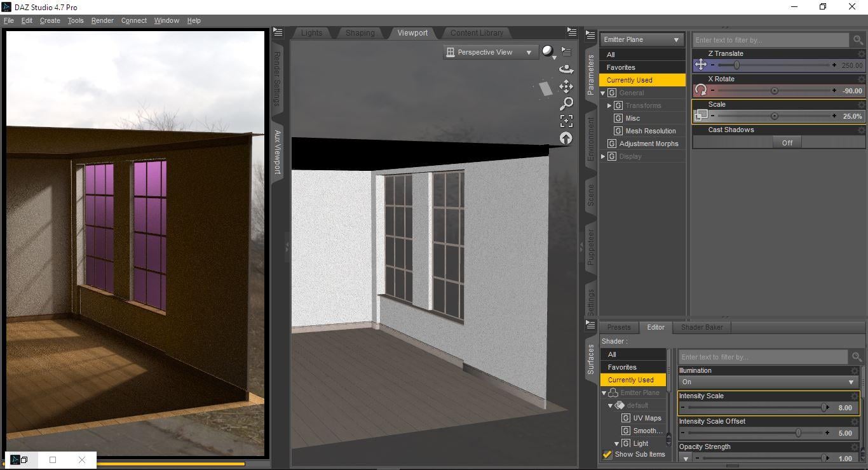Viewport: 868px width, 470px height.
Task: Open the draw style sphere icon menu
Action: click(x=548, y=52)
